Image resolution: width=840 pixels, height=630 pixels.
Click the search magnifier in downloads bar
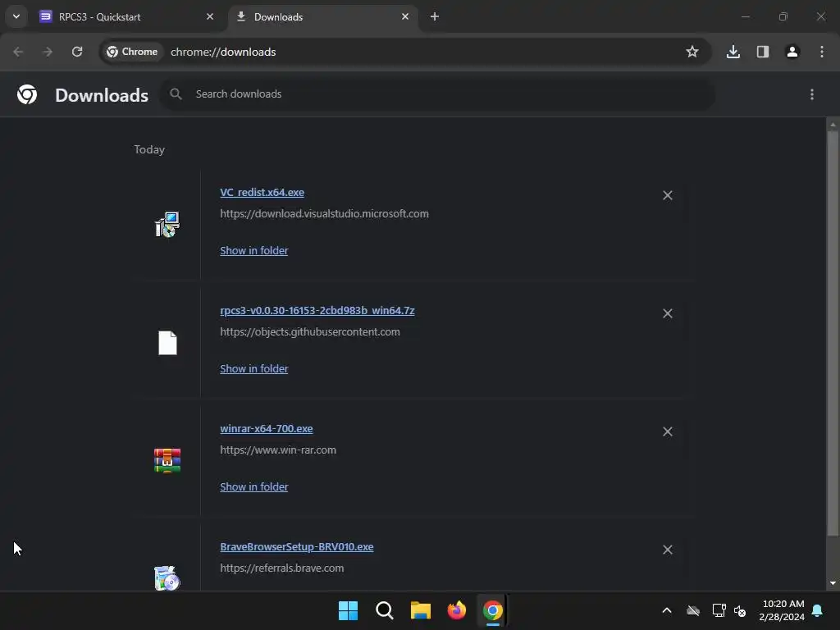(176, 94)
